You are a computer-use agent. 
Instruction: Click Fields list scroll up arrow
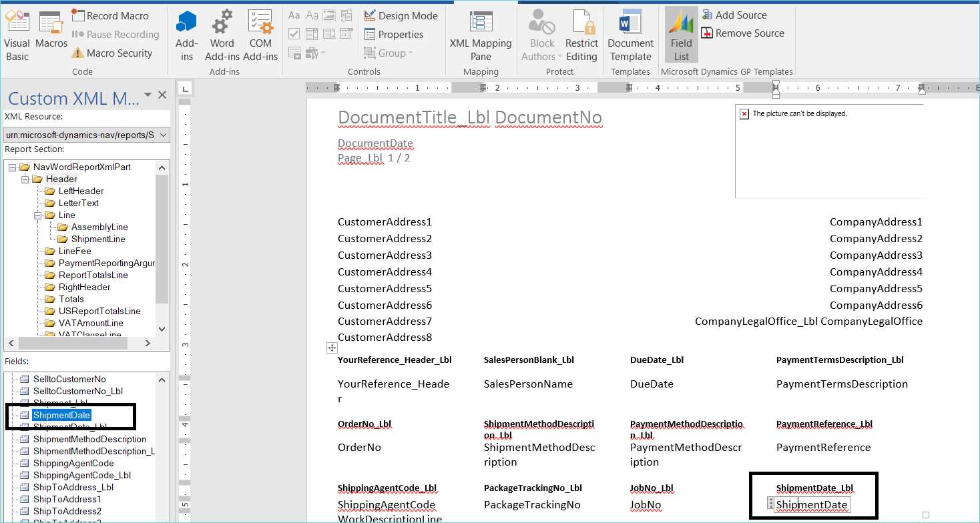(x=162, y=379)
